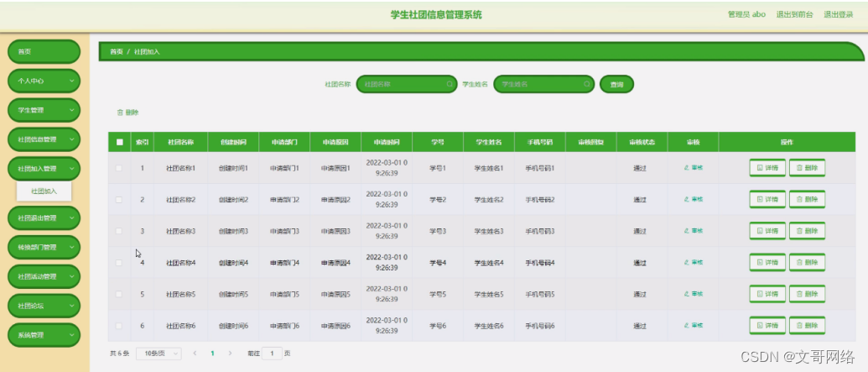
Task: Focus the 社团名称 search input
Action: 407,84
